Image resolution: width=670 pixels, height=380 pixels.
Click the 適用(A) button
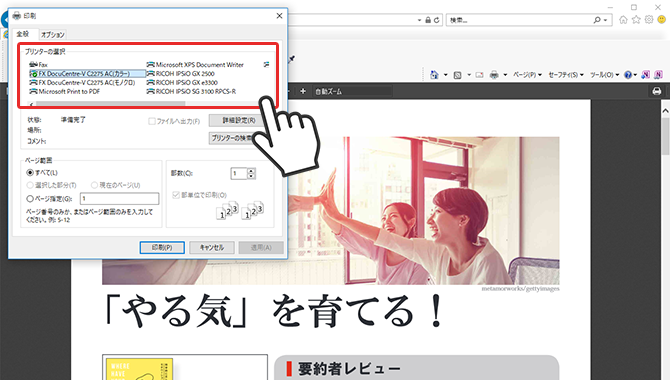261,247
